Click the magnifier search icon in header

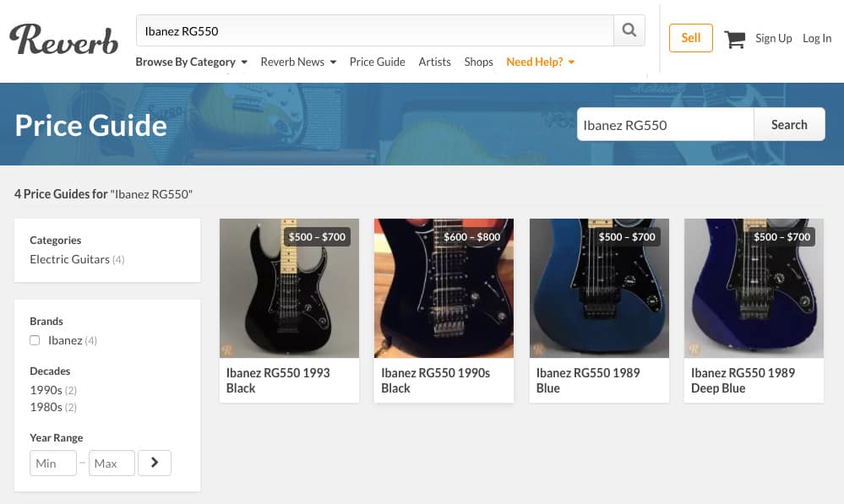tap(629, 30)
